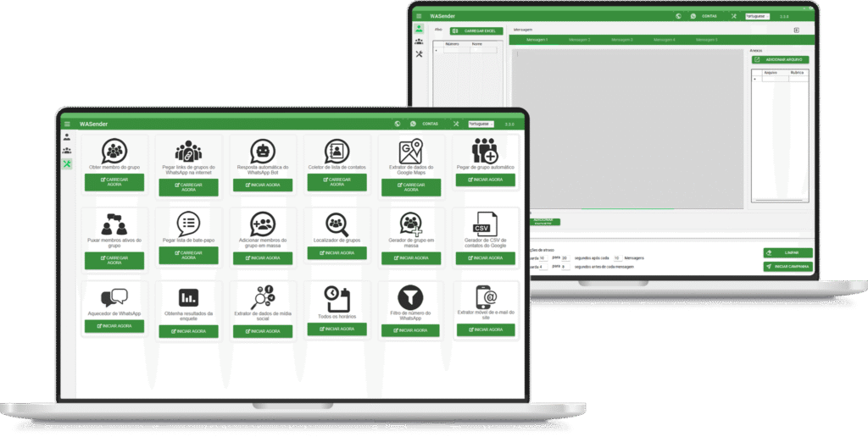Select the social media data extractor icon
868x437 pixels.
coord(263,297)
